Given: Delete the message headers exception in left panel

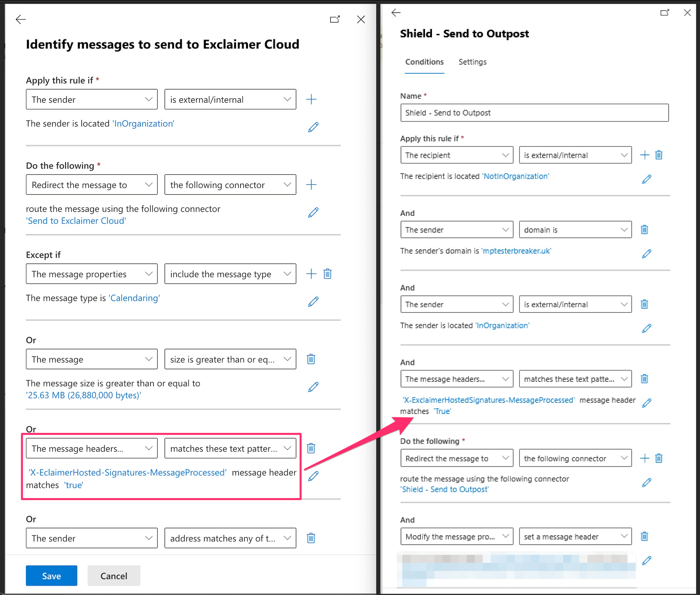Looking at the screenshot, I should (311, 448).
